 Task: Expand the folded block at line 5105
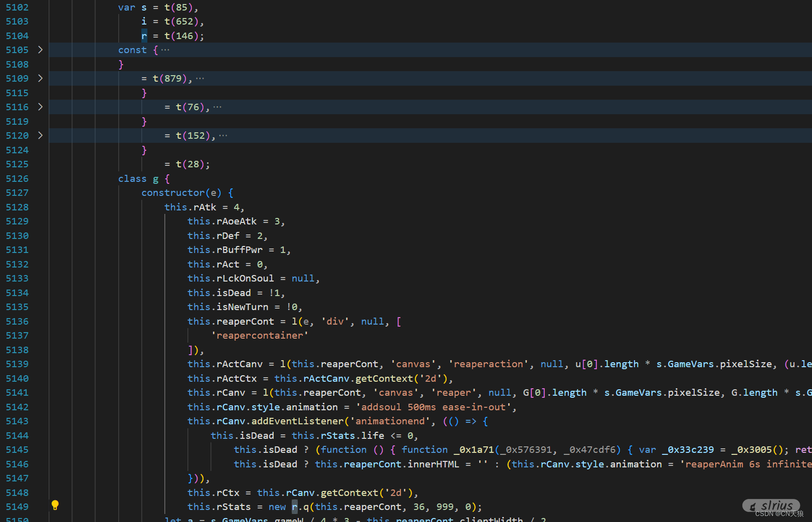click(x=40, y=50)
